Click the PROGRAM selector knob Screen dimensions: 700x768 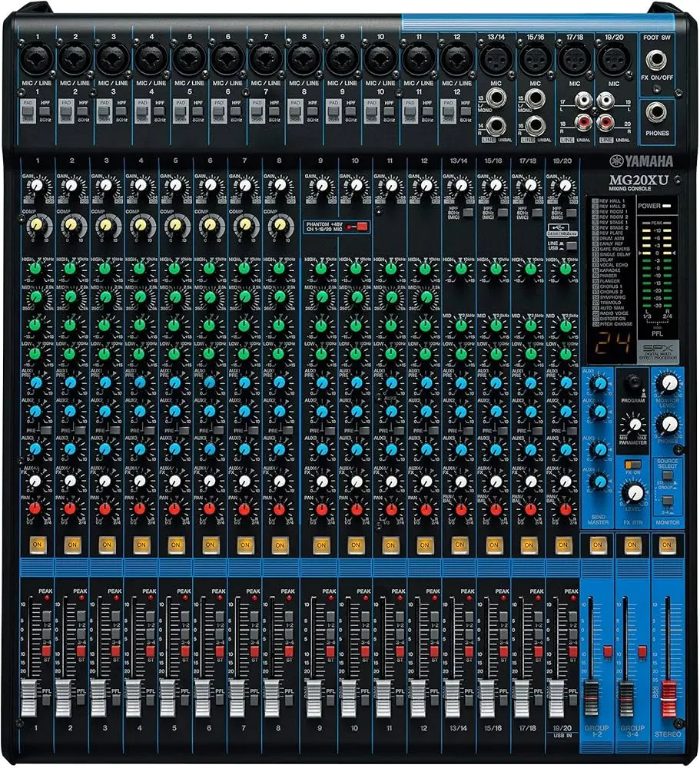coord(634,383)
